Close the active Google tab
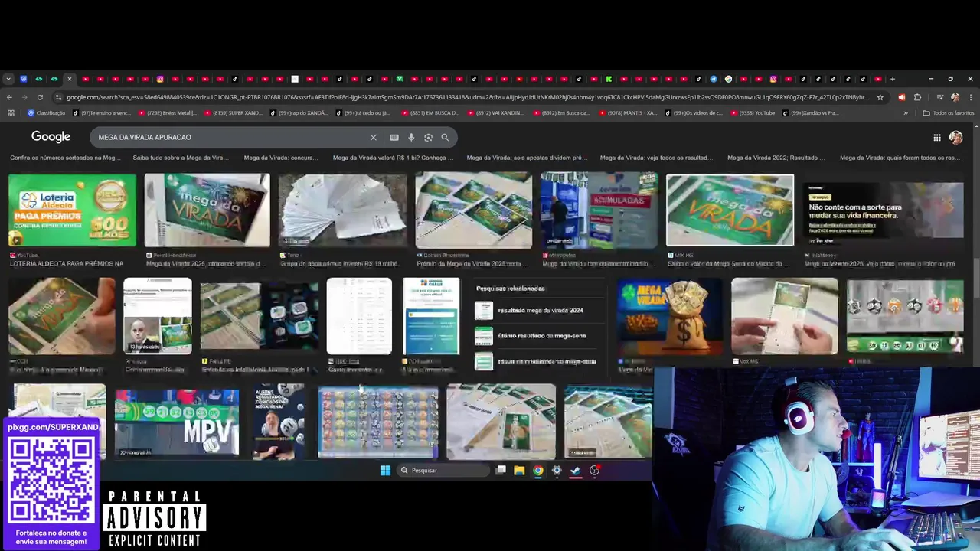 tap(69, 79)
